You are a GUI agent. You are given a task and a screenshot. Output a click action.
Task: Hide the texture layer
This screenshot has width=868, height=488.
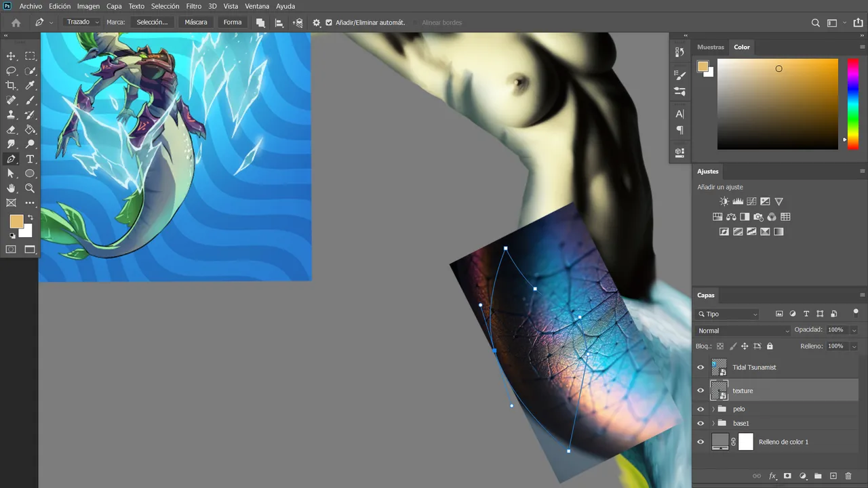pos(701,390)
